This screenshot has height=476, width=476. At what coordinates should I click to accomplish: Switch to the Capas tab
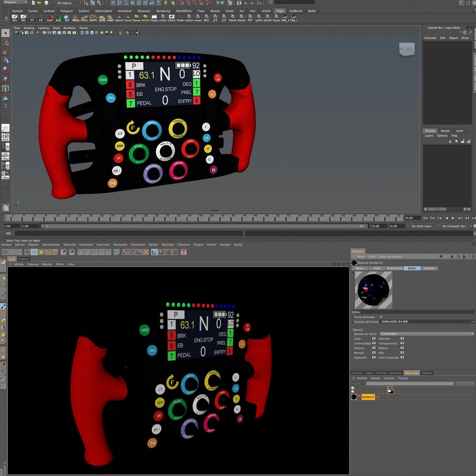pos(369,373)
